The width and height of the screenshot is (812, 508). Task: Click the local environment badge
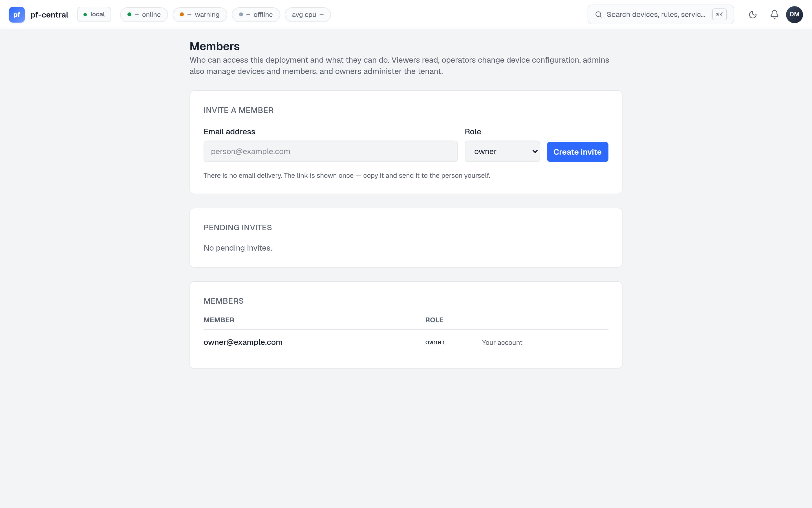point(94,14)
